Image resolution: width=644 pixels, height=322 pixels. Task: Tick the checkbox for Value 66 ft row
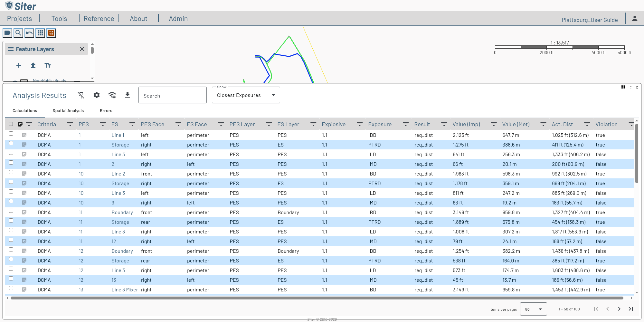pyautogui.click(x=11, y=163)
